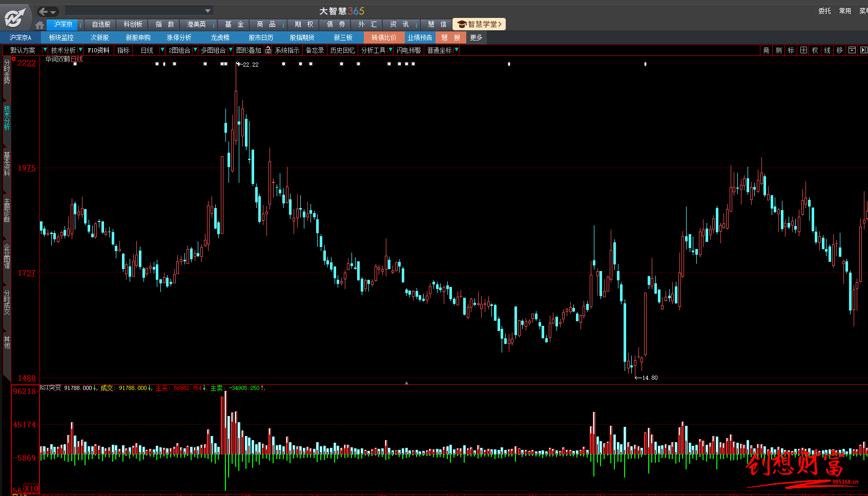The image size is (868, 496).
Task: Click the crosshair grid 田 icon
Action: point(803,50)
